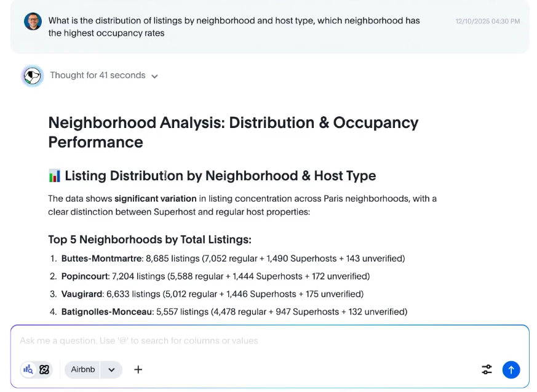Image resolution: width=537 pixels, height=392 pixels.
Task: Click the user profile avatar
Action: click(x=33, y=22)
